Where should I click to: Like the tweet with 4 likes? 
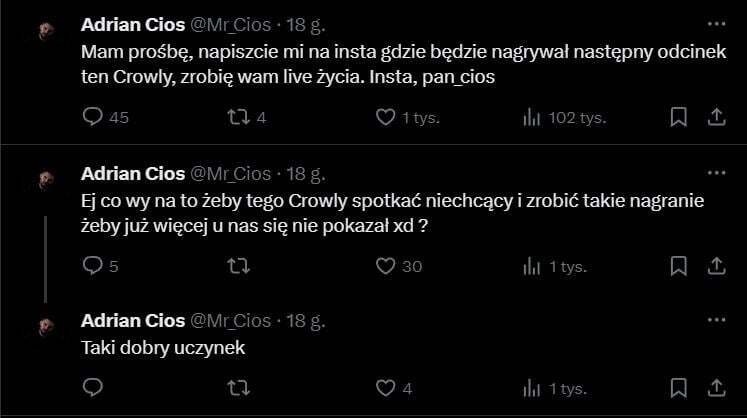click(385, 387)
